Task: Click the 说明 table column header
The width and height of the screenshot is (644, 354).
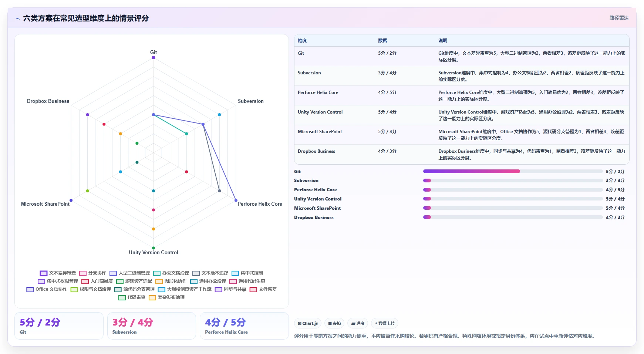Action: tap(443, 41)
